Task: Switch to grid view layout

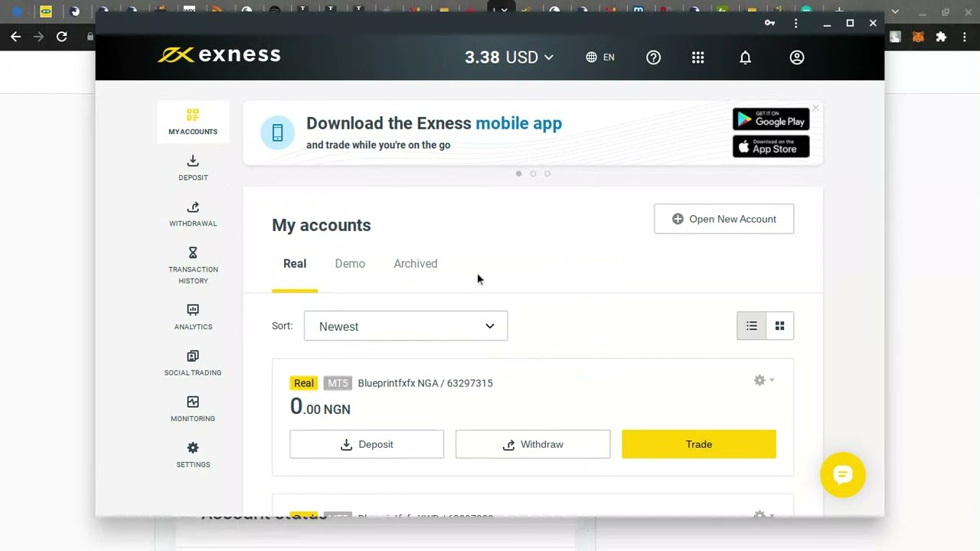Action: (x=779, y=326)
